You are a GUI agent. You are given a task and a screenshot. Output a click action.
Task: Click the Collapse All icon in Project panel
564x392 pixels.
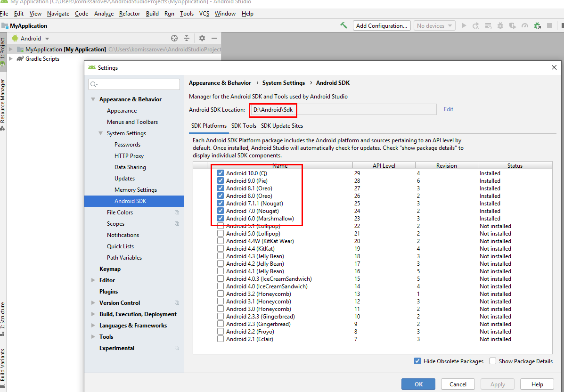click(x=186, y=38)
